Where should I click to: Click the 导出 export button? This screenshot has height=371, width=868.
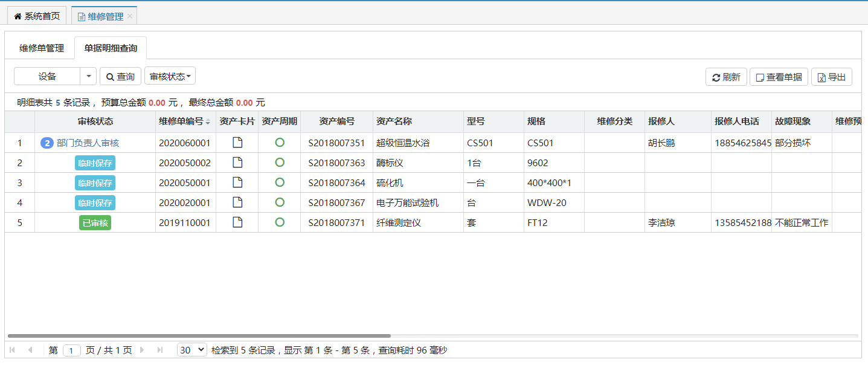pos(831,77)
